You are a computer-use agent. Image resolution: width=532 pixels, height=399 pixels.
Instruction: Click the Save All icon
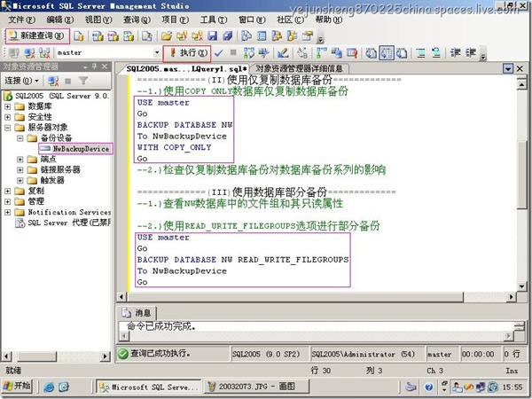[x=227, y=36]
